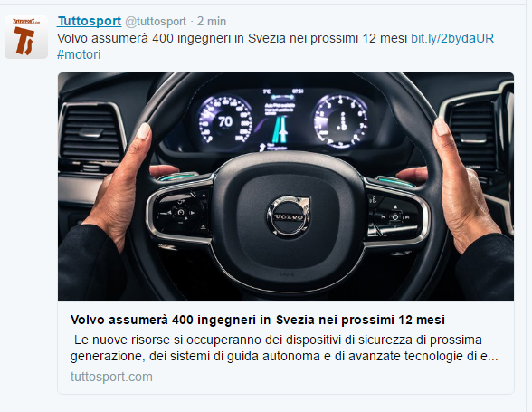Open the bit.ly/2bydaUR link
The width and height of the screenshot is (532, 412).
[x=452, y=38]
